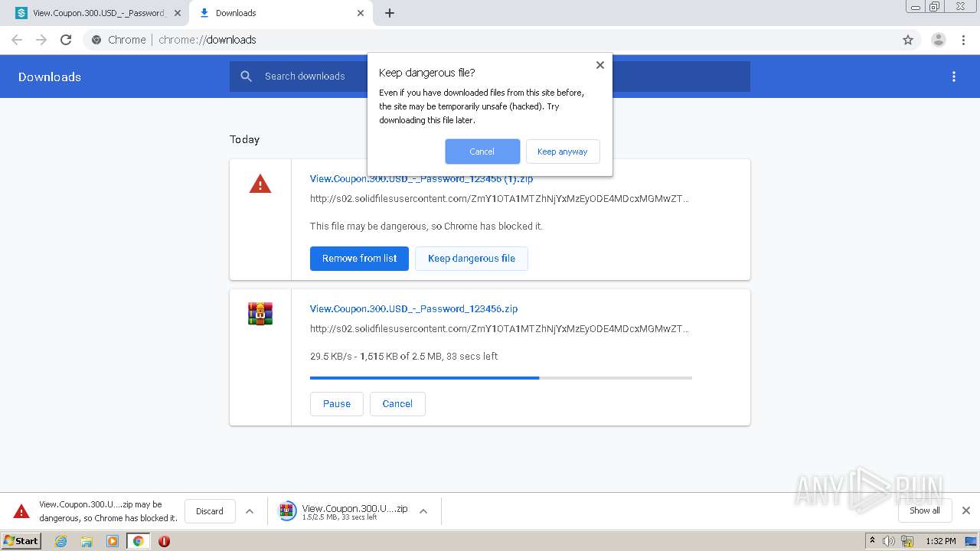The height and width of the screenshot is (551, 980).
Task: Click the Downloads page heading
Action: [x=50, y=77]
